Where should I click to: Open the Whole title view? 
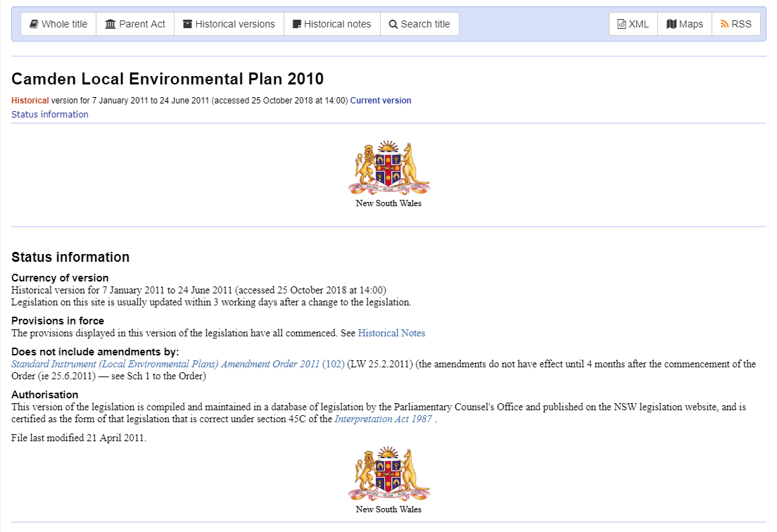(58, 24)
